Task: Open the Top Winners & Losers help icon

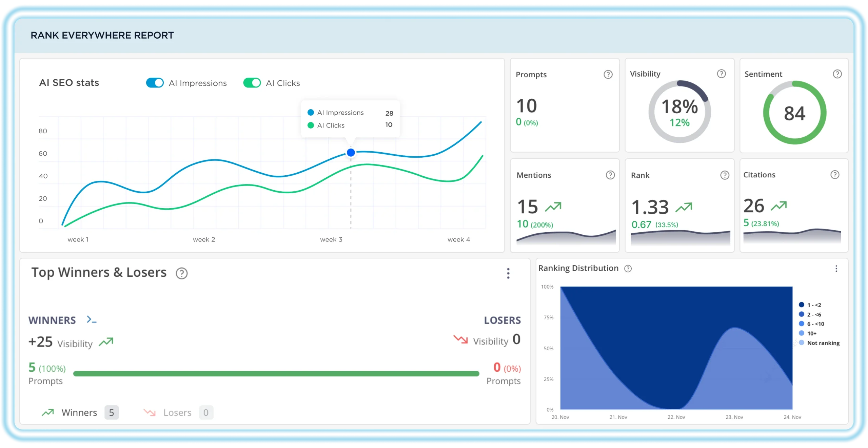Action: point(181,273)
